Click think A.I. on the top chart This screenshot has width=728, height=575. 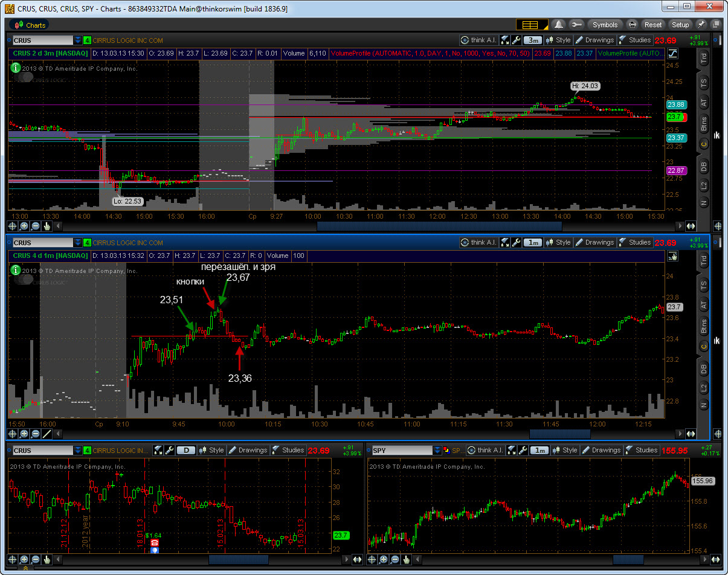point(478,40)
